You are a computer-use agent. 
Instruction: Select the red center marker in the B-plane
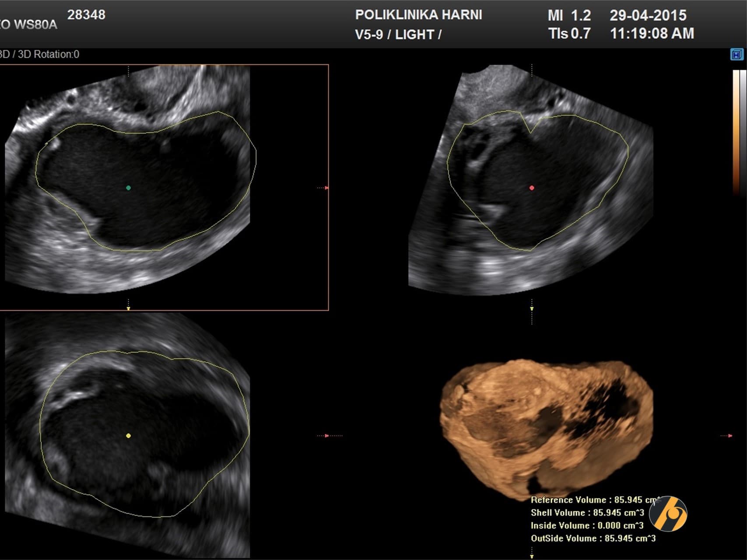[532, 187]
